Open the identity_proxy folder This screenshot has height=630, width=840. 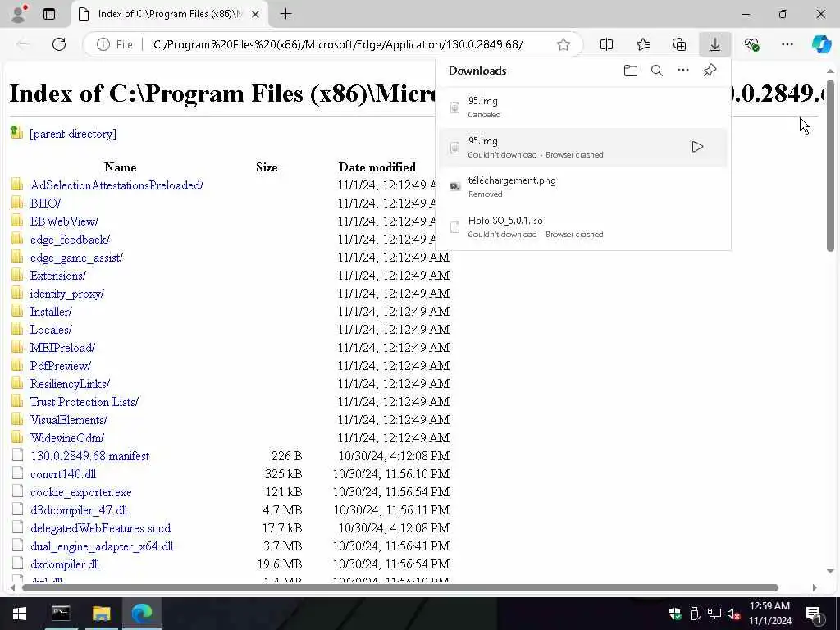(67, 294)
